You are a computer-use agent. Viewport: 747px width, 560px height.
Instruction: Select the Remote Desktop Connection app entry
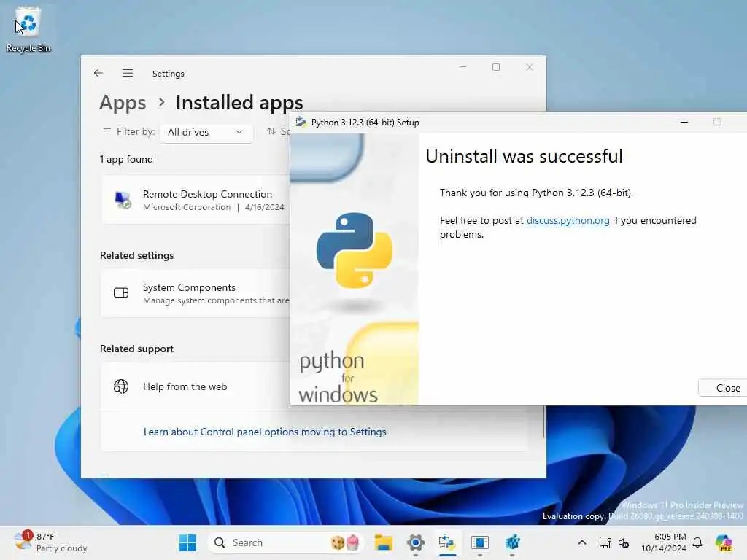click(196, 200)
